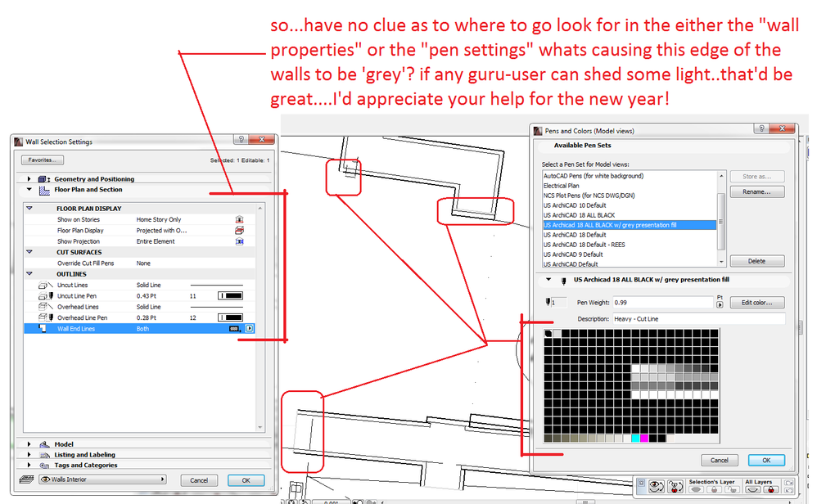The width and height of the screenshot is (817, 504).
Task: Select US ArchiCAD 9 Default pen set
Action: [x=630, y=254]
